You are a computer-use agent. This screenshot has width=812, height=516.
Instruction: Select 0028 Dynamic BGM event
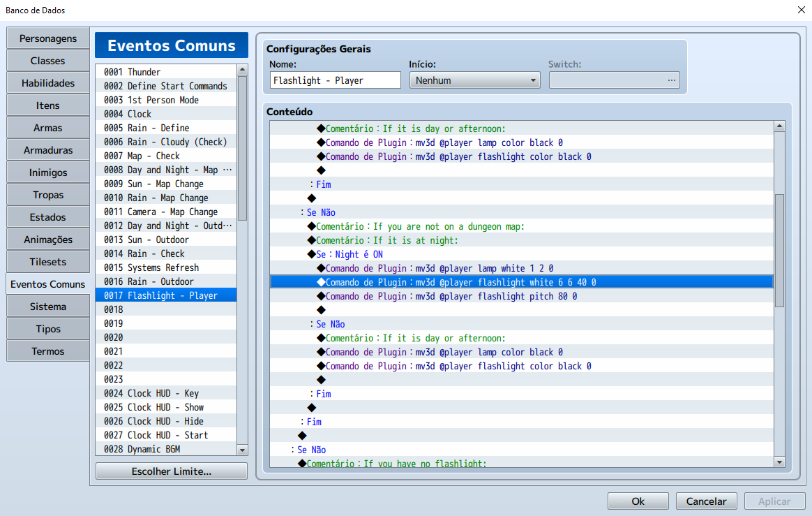point(166,449)
